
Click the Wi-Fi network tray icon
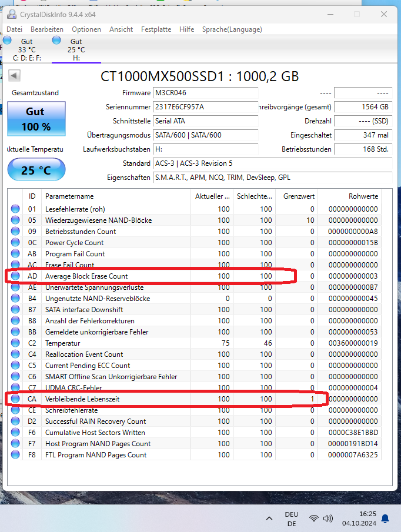pos(314,518)
